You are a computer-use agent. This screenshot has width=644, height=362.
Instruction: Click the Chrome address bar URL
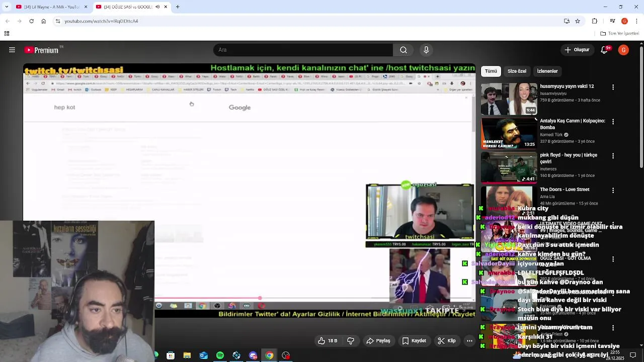pyautogui.click(x=101, y=21)
